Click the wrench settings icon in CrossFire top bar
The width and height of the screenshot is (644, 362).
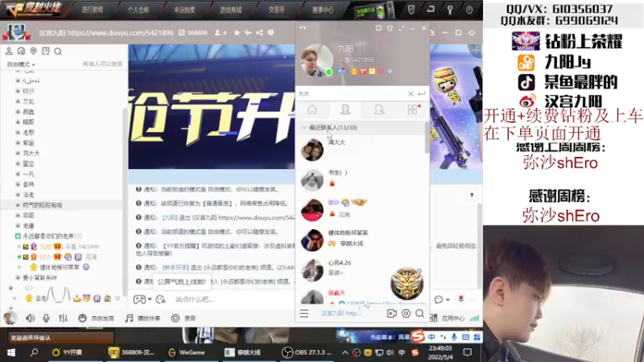(x=450, y=10)
